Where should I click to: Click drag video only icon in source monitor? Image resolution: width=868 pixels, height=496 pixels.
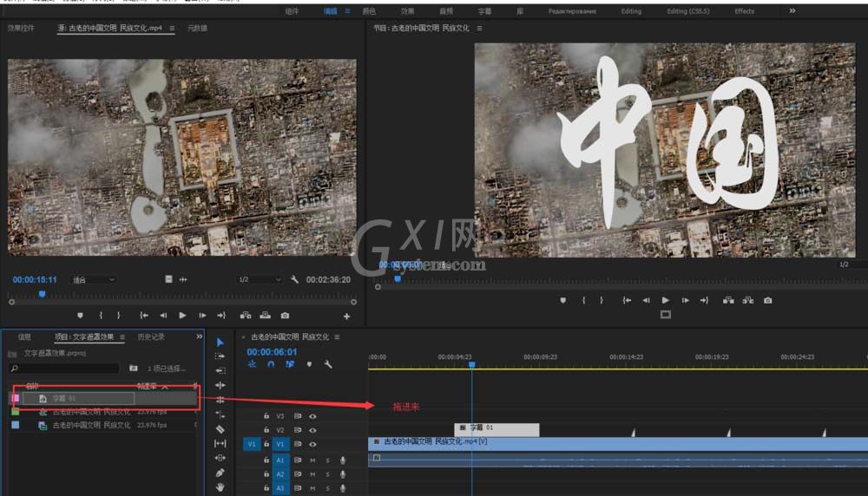[168, 279]
